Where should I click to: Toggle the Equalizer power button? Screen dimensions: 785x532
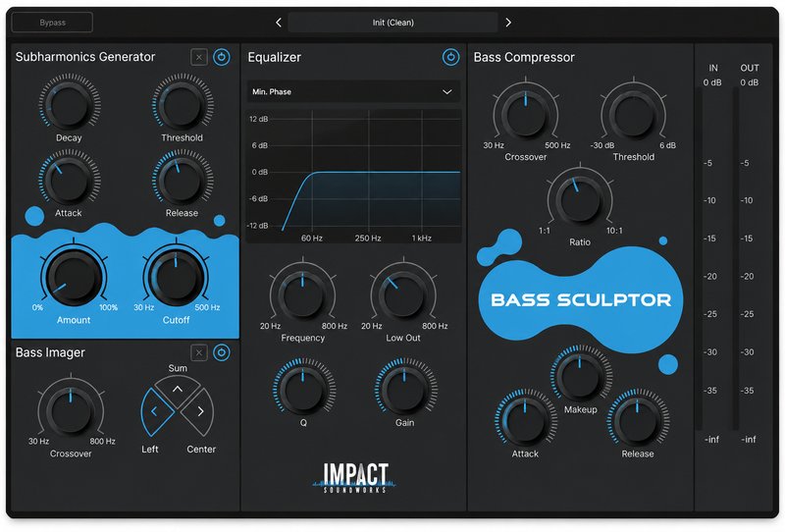click(450, 57)
